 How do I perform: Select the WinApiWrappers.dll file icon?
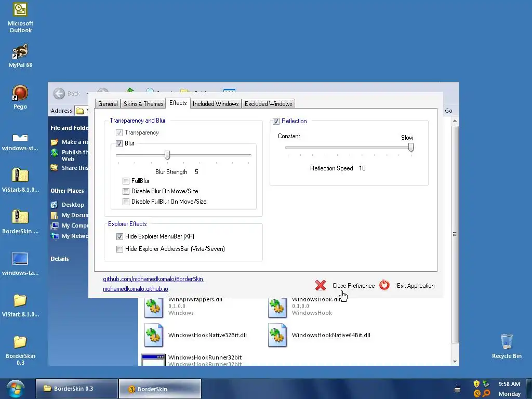pyautogui.click(x=154, y=308)
